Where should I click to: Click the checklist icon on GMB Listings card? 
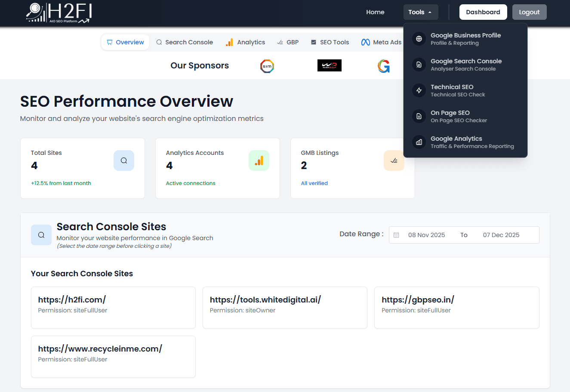coord(394,160)
